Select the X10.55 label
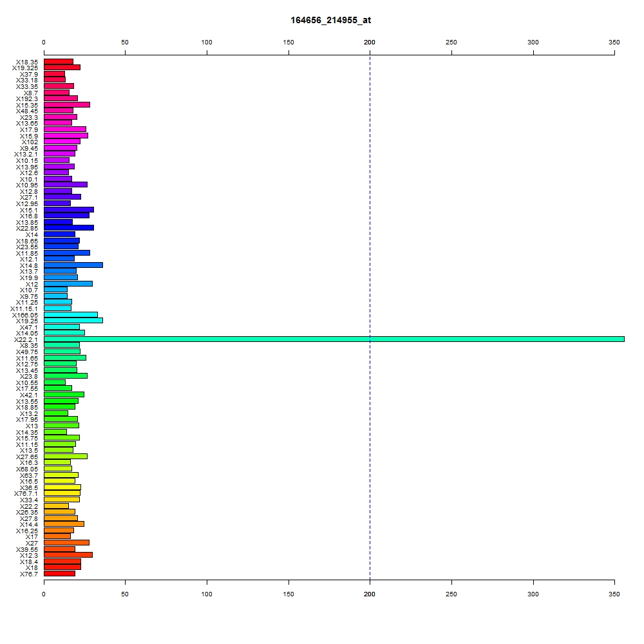This screenshot has width=644, height=644. click(27, 383)
